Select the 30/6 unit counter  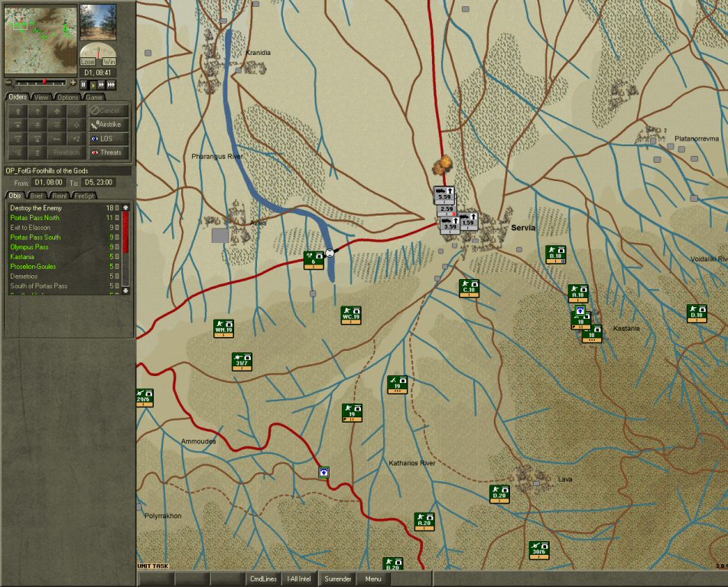pos(538,550)
